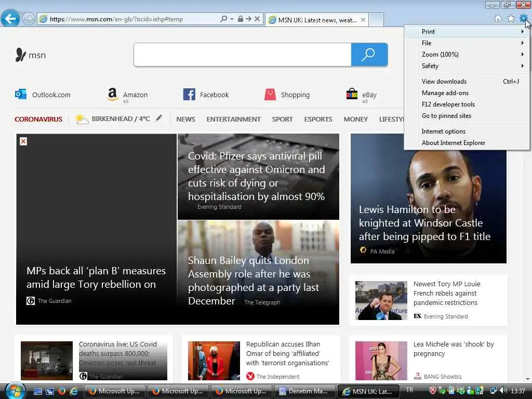Click Show Desktop icon in quick launch
532x399 pixels.
click(38, 391)
